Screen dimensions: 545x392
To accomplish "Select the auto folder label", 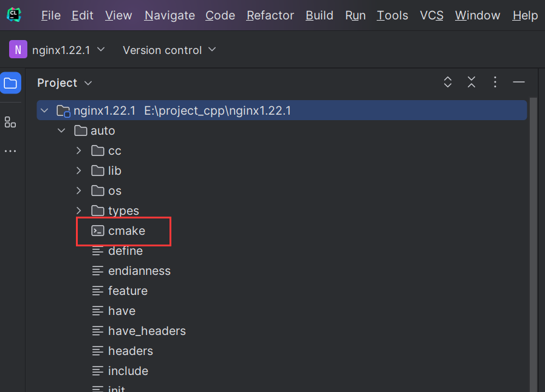I will (103, 131).
